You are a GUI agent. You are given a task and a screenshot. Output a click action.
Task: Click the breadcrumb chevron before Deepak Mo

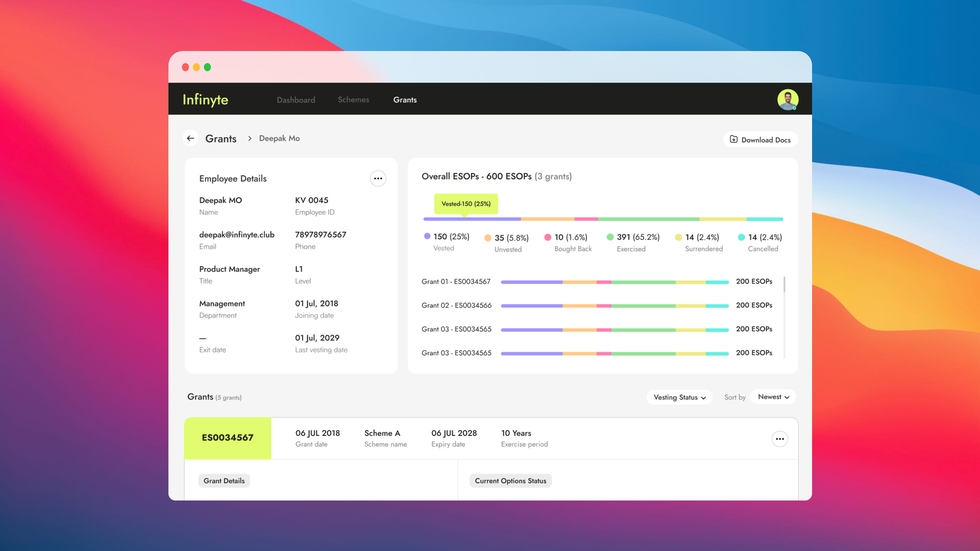point(249,139)
